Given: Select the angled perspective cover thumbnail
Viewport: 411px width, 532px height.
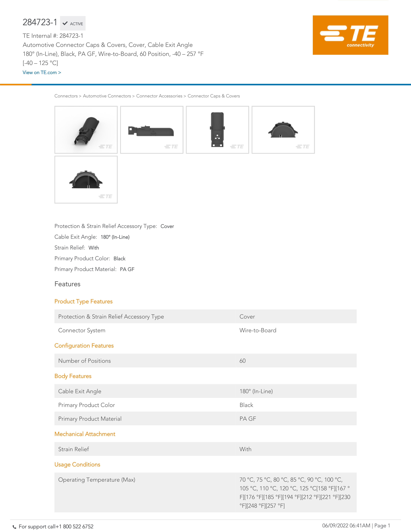Looking at the screenshot, I should (x=86, y=130).
